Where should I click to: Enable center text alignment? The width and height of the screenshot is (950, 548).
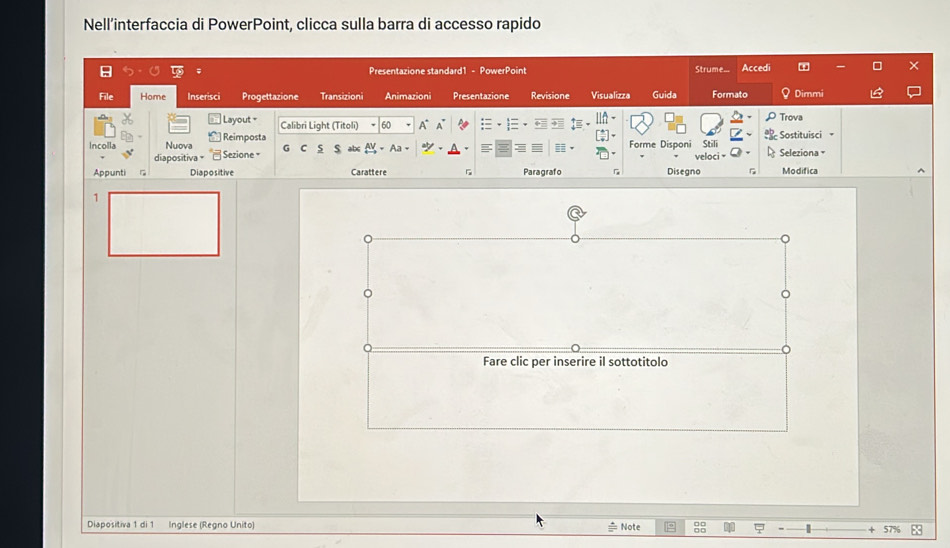click(504, 149)
